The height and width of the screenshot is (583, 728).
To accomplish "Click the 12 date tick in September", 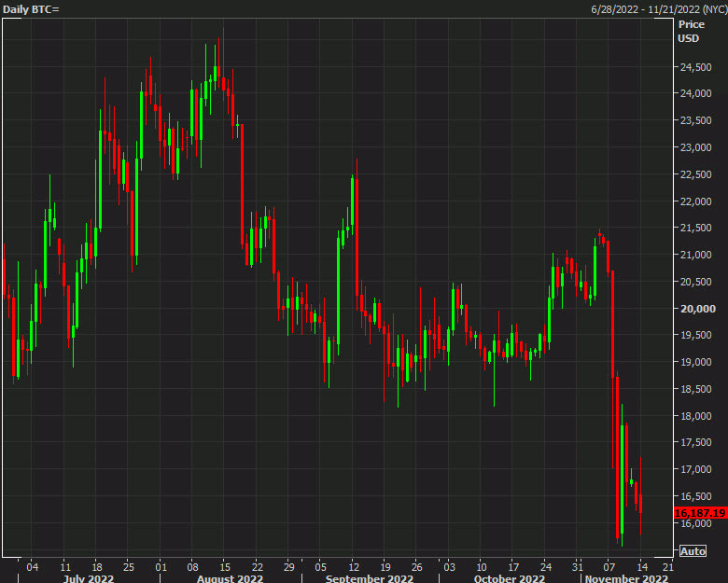I will pos(354,566).
